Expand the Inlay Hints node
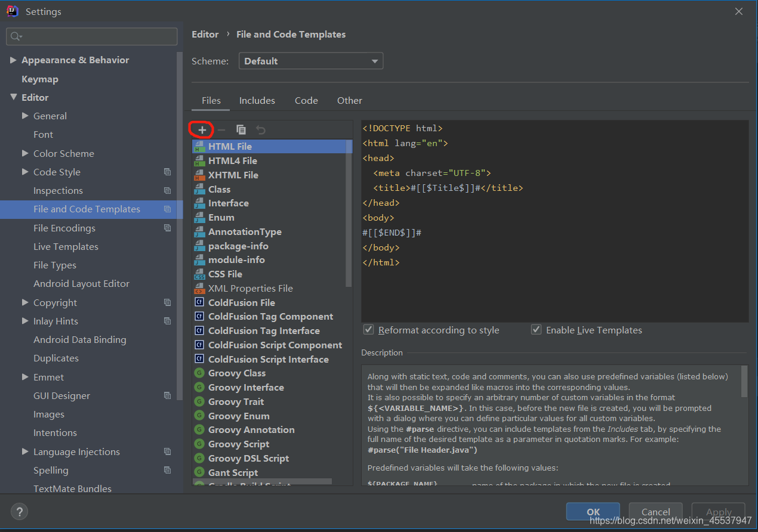758x532 pixels. pos(25,321)
